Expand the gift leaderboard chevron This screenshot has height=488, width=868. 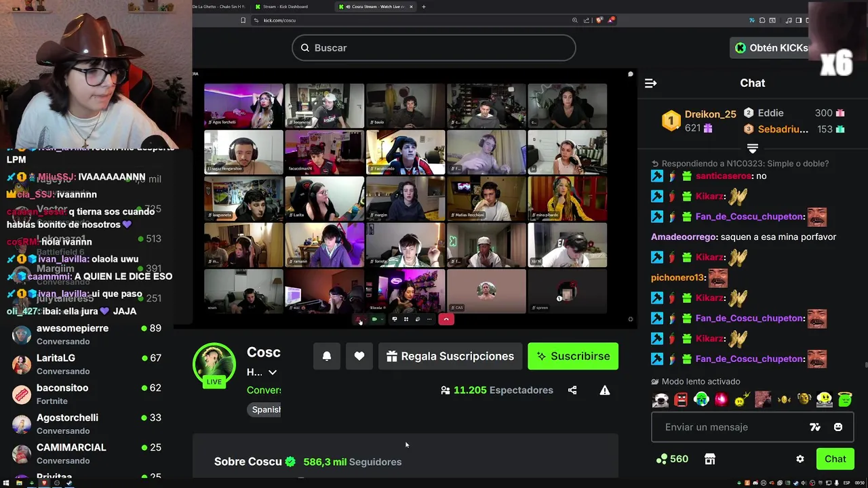752,148
